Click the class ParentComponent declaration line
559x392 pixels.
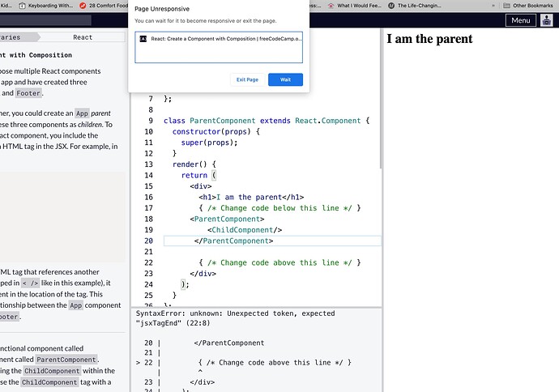point(267,121)
